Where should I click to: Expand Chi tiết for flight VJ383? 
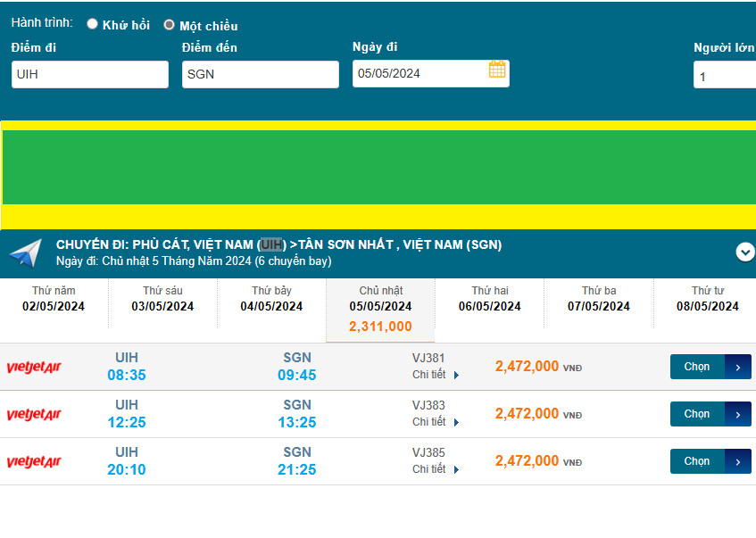[x=436, y=422]
